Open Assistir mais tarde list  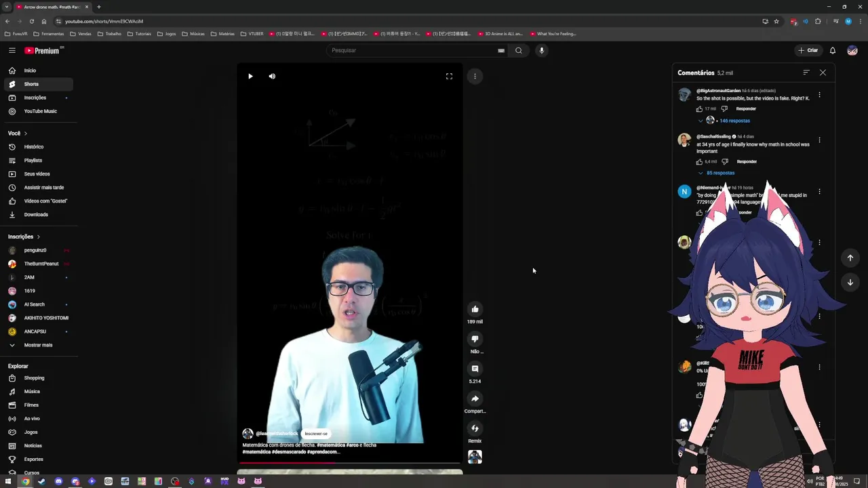click(x=39, y=188)
